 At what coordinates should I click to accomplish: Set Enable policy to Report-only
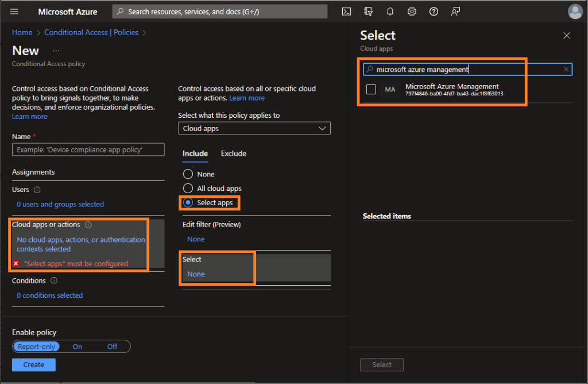coord(36,347)
